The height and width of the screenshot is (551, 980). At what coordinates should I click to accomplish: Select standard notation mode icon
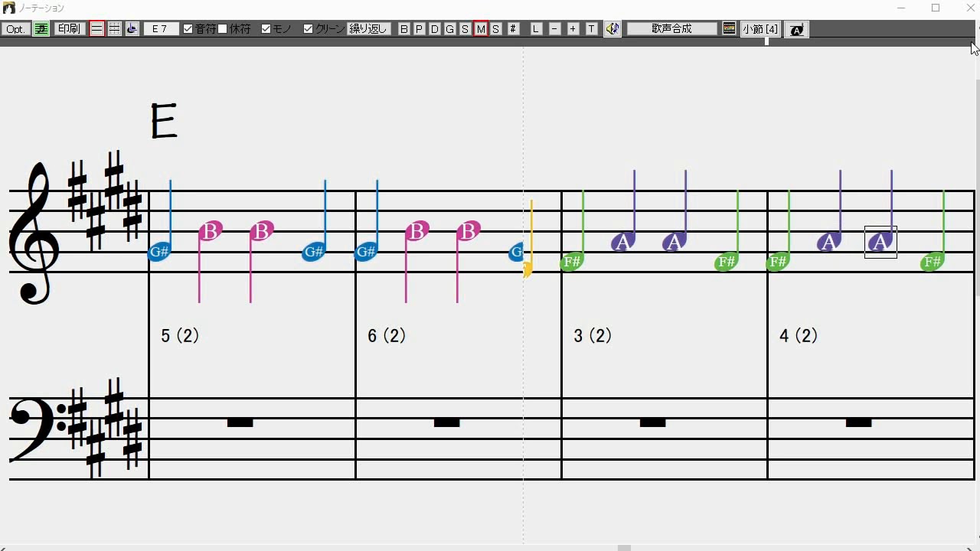click(x=97, y=29)
